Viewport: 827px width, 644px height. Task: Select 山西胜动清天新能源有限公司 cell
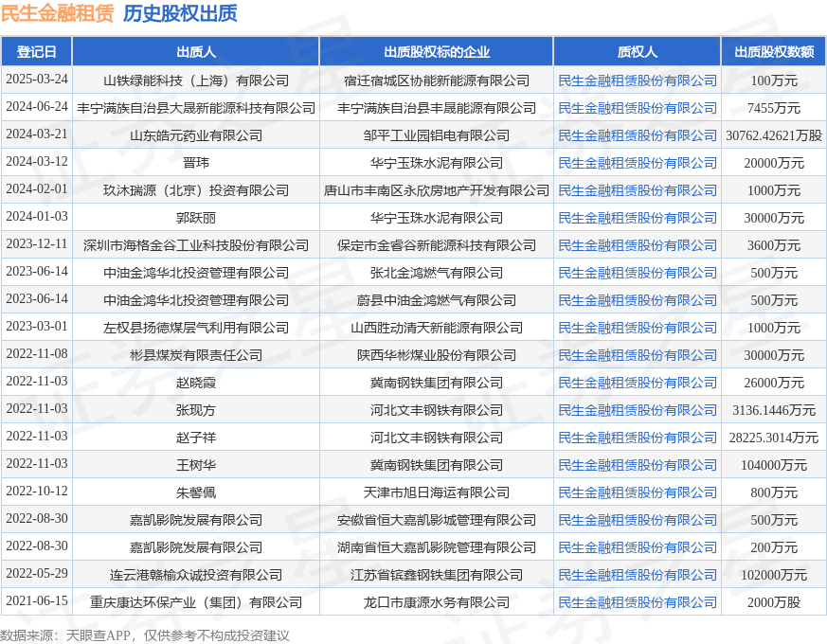pyautogui.click(x=436, y=328)
